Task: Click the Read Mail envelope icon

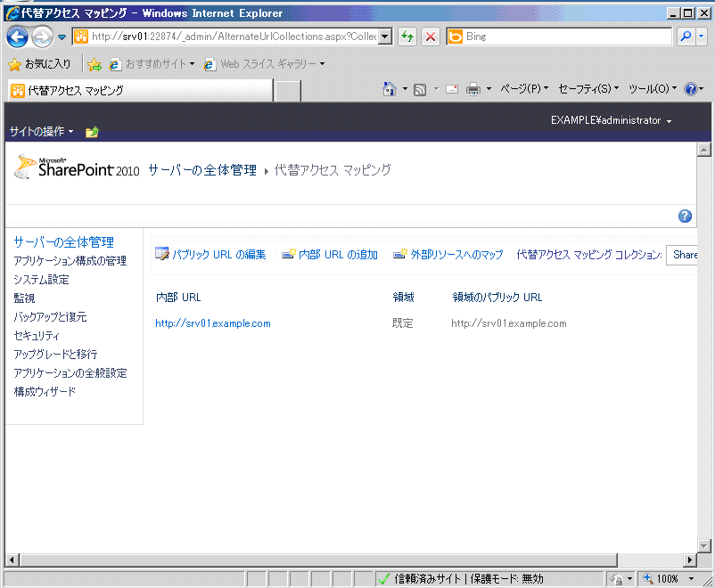Action: [452, 89]
